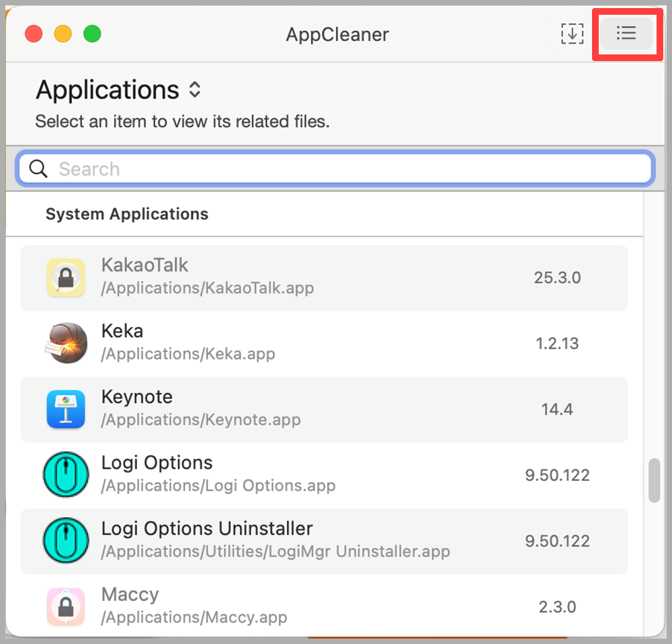Click the /Applications/KakaoTalk.app path
The height and width of the screenshot is (644, 672).
(x=208, y=288)
